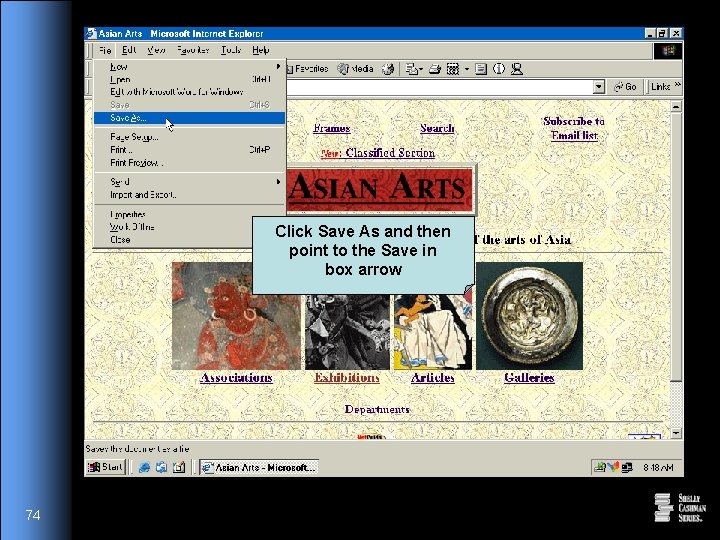The image size is (720, 540).
Task: Open the Start menu
Action: 106,467
